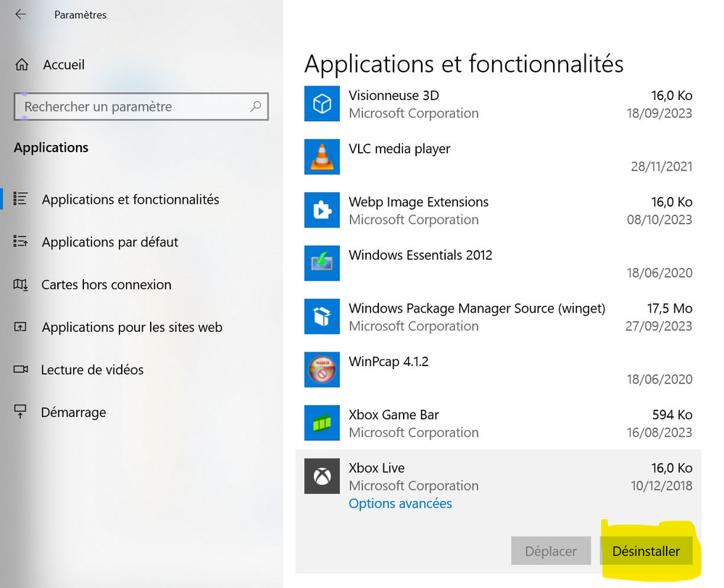724x588 pixels.
Task: Click the Webp Image Extensions icon
Action: 322,210
